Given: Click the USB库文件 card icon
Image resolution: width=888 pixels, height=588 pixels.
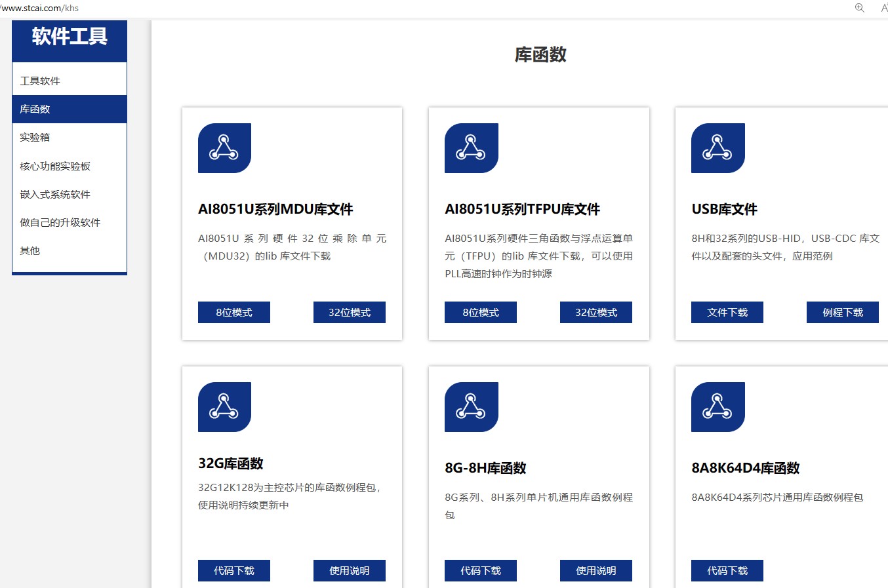Looking at the screenshot, I should [x=717, y=148].
